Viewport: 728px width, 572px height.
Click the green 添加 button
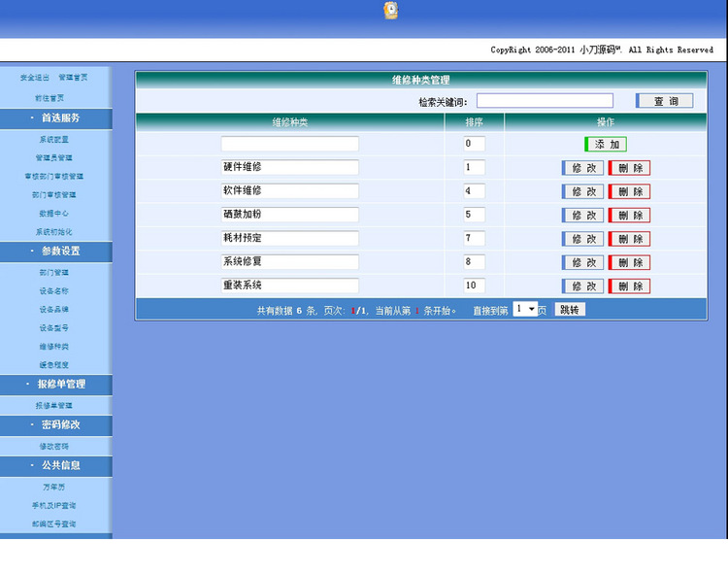pos(606,144)
